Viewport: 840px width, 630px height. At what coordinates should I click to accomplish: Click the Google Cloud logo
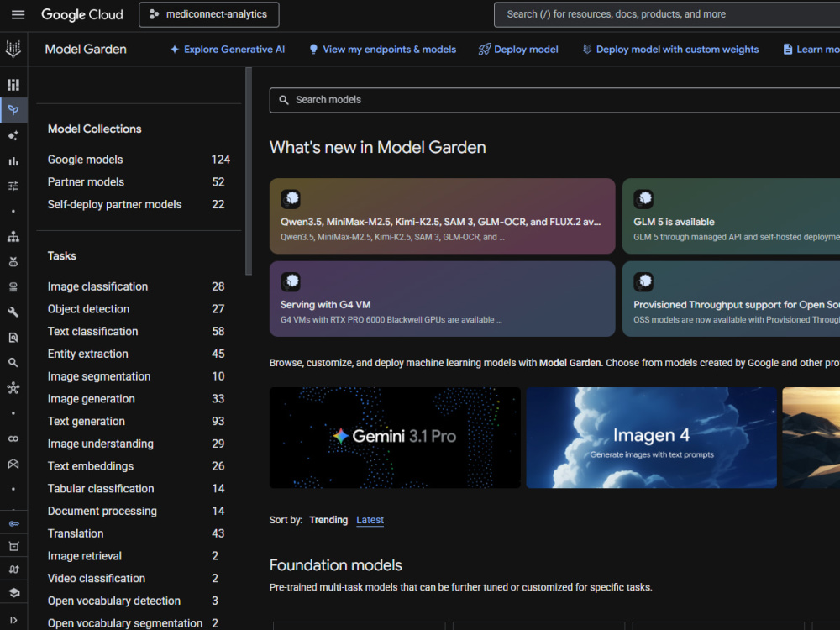[82, 14]
